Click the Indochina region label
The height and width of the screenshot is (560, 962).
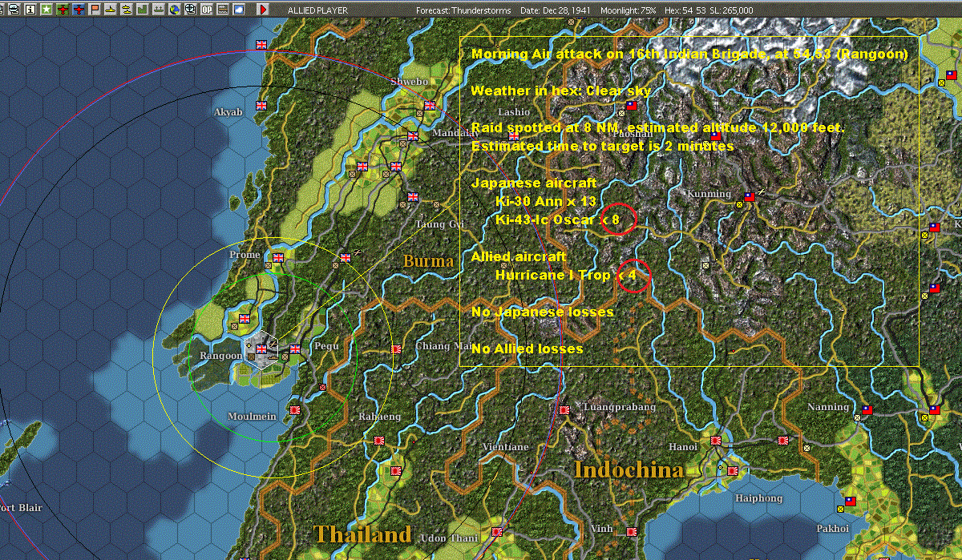629,470
